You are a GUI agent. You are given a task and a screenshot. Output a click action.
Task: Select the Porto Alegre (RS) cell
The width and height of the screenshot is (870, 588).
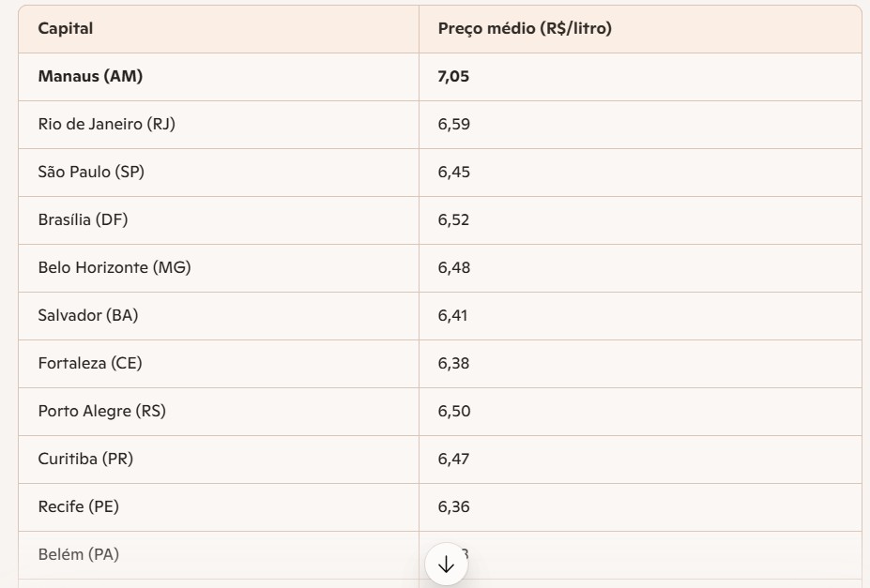tap(102, 412)
